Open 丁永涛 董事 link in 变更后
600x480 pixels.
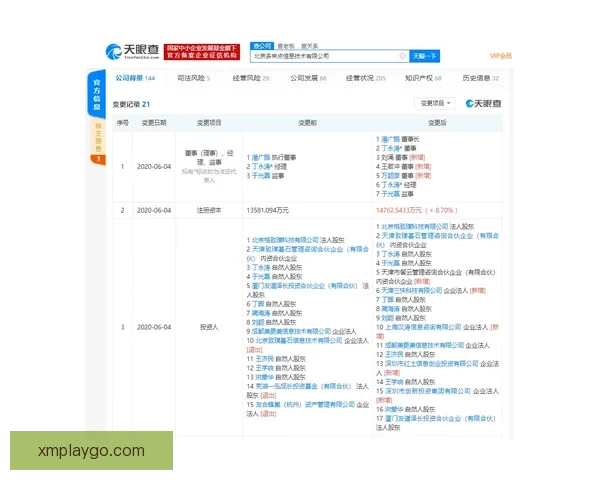click(x=392, y=148)
